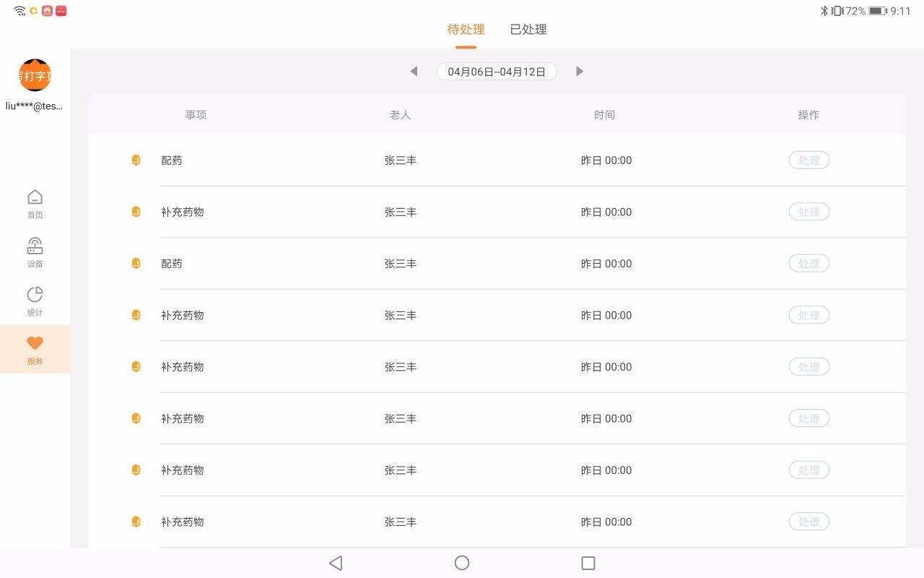The width and height of the screenshot is (924, 578).
Task: Tap bell icon in the second table row
Action: [136, 212]
